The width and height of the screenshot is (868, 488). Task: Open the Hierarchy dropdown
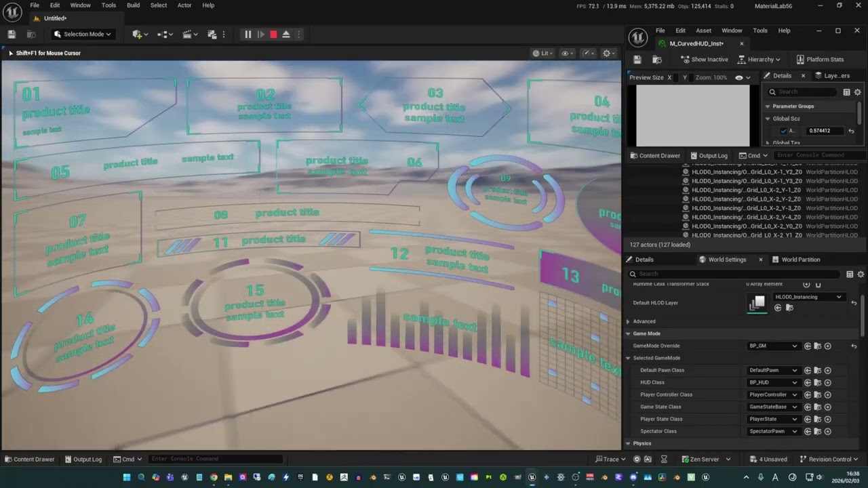tap(758, 60)
